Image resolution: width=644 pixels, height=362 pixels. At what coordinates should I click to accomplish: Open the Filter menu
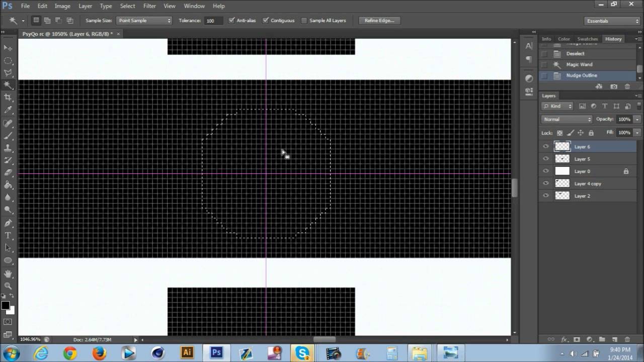pyautogui.click(x=149, y=6)
